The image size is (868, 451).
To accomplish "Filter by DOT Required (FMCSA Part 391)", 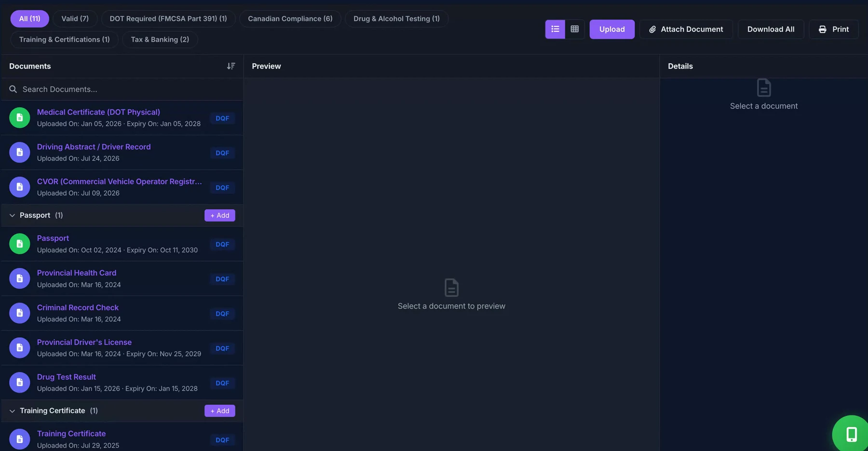I will pyautogui.click(x=168, y=19).
